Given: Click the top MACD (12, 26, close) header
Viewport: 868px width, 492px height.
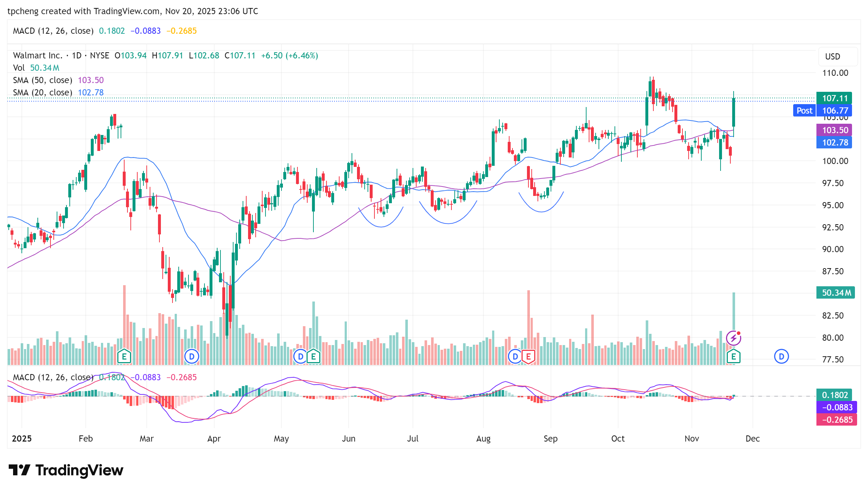Looking at the screenshot, I should click(53, 31).
